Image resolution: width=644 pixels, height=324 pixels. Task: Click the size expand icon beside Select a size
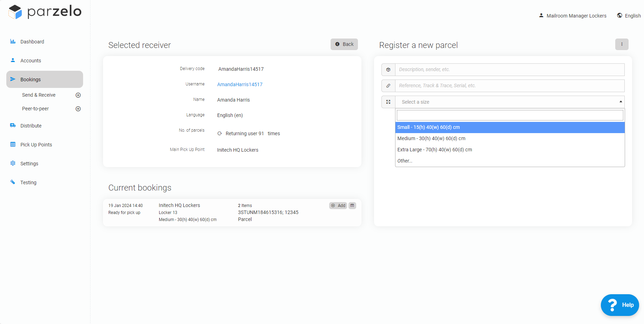point(388,102)
